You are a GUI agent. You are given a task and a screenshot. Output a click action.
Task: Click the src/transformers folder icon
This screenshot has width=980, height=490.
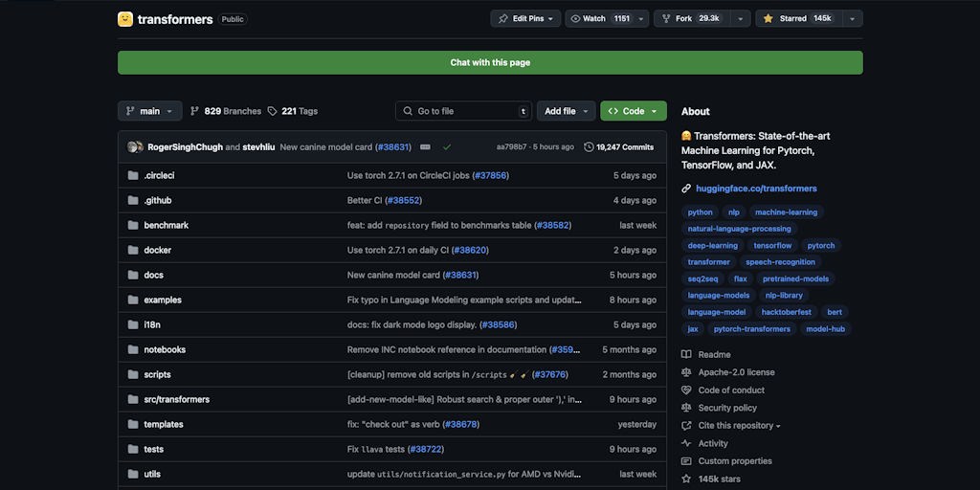click(x=133, y=399)
